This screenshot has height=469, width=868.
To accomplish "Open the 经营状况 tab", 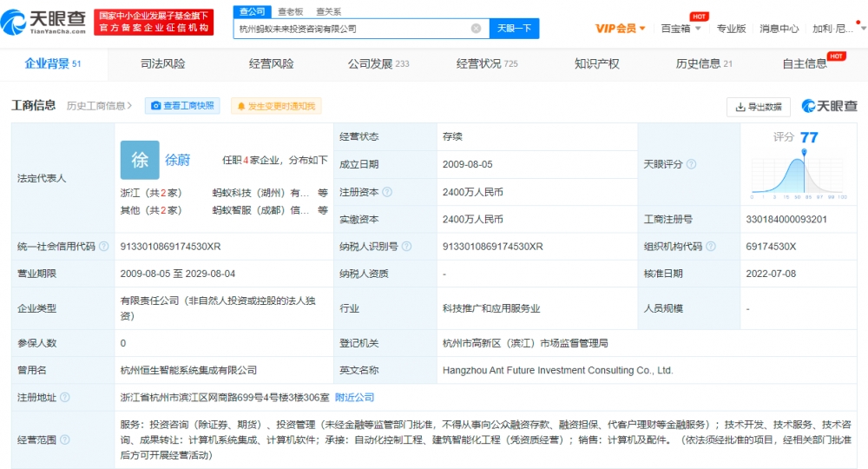I will click(487, 63).
